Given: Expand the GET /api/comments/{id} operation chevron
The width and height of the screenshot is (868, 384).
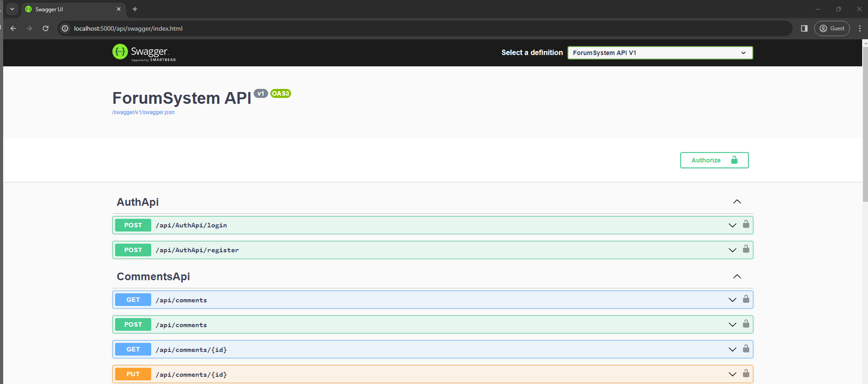Looking at the screenshot, I should [732, 349].
